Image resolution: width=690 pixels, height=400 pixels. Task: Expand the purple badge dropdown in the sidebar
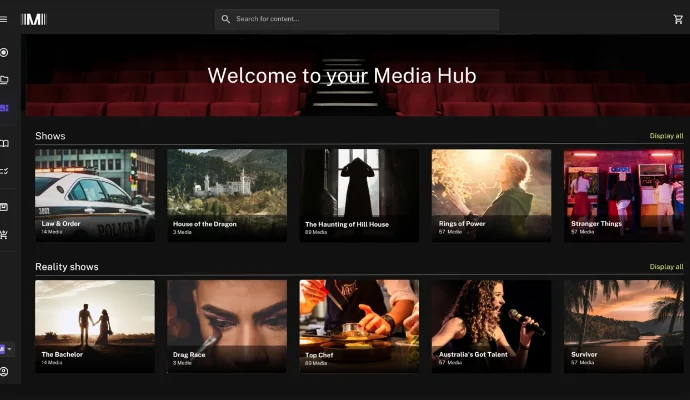click(x=10, y=348)
